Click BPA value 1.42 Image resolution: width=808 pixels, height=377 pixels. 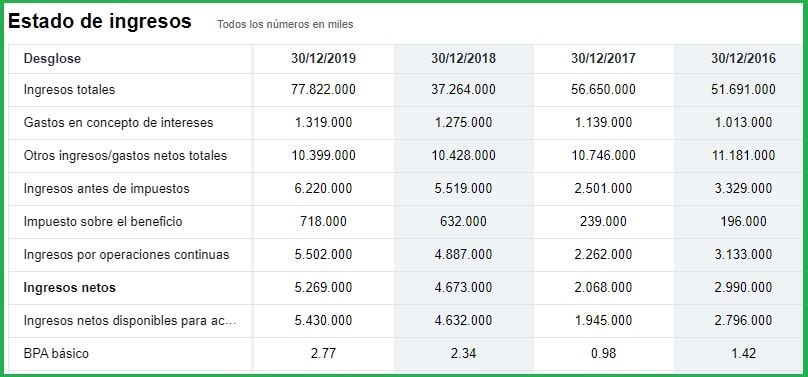743,353
